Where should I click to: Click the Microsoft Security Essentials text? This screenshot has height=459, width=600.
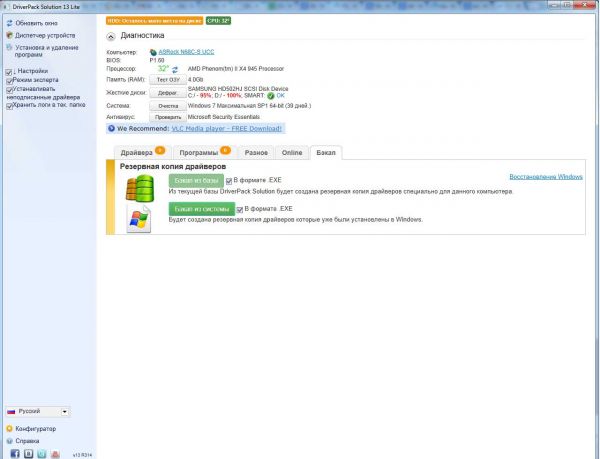click(224, 117)
